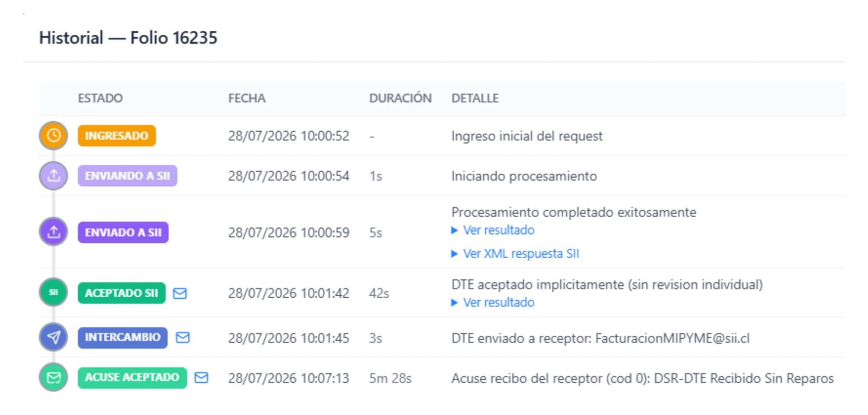
Task: Click 'Procesamiento completado exitosamente' text
Action: 574,212
